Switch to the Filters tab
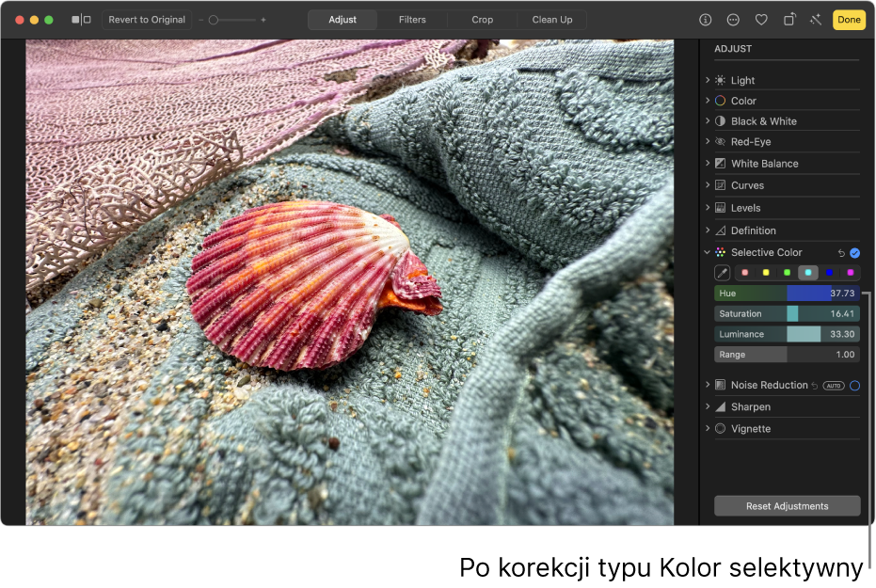 (412, 20)
